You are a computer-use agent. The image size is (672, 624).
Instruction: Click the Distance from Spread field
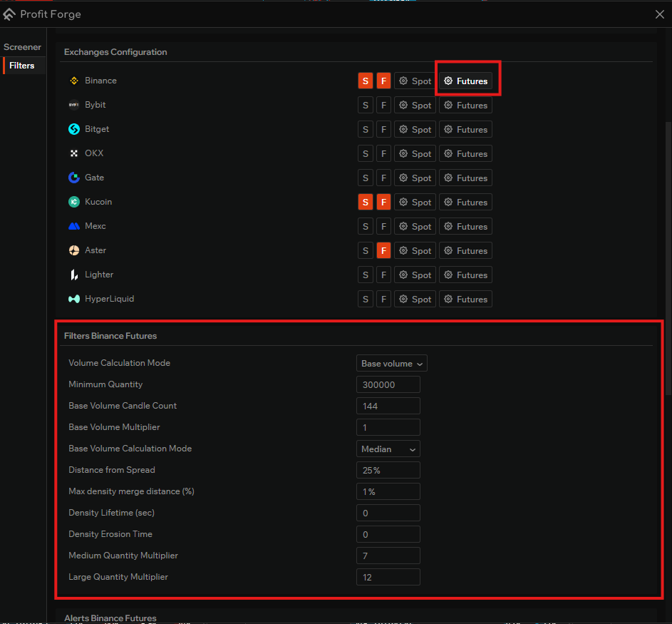tap(388, 471)
